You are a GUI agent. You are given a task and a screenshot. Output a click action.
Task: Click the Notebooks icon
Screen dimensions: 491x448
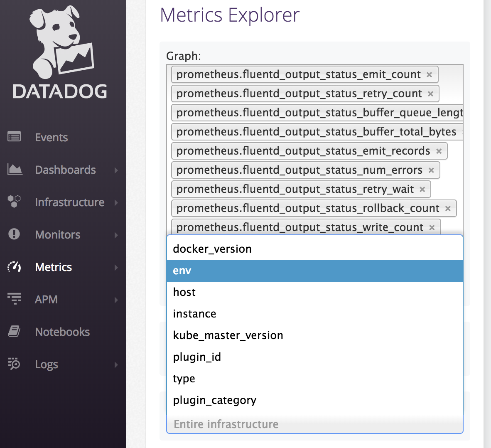14,332
